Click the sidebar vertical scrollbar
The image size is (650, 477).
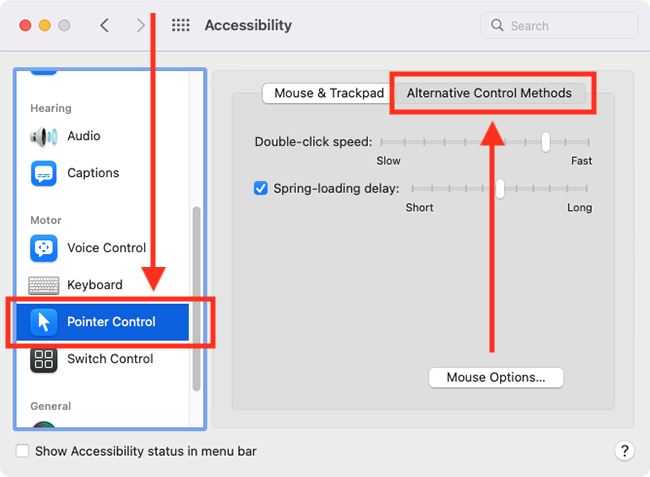196,298
